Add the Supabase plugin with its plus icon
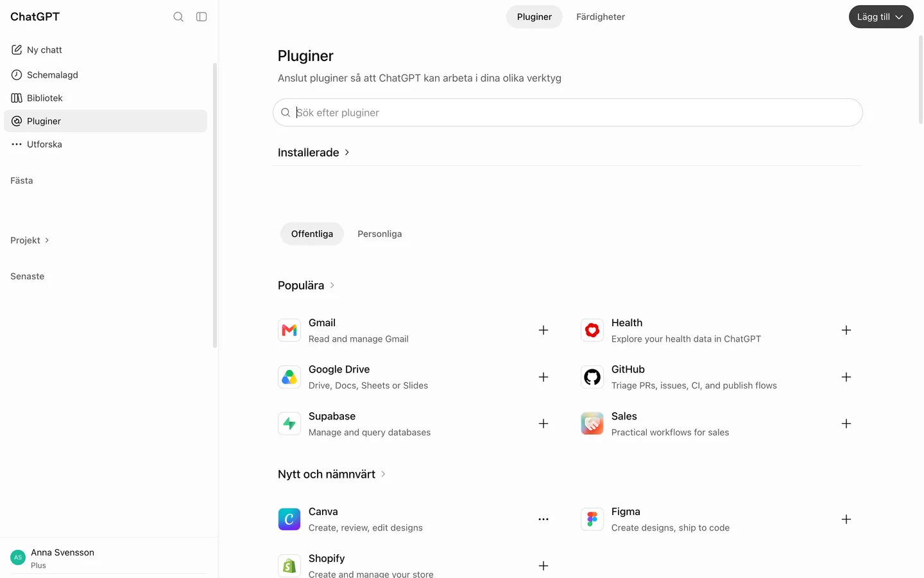The height and width of the screenshot is (578, 924). (543, 424)
